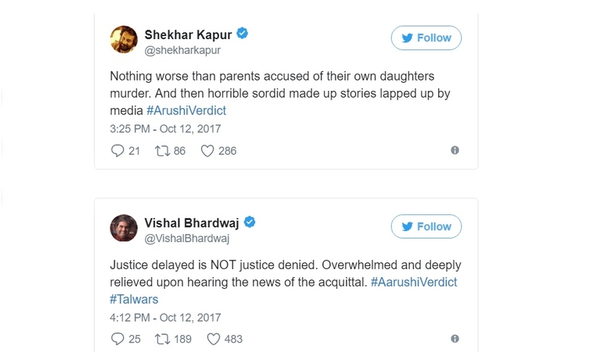Open Shekhar Kapur's profile picture
The width and height of the screenshot is (600, 360).
[x=124, y=39]
